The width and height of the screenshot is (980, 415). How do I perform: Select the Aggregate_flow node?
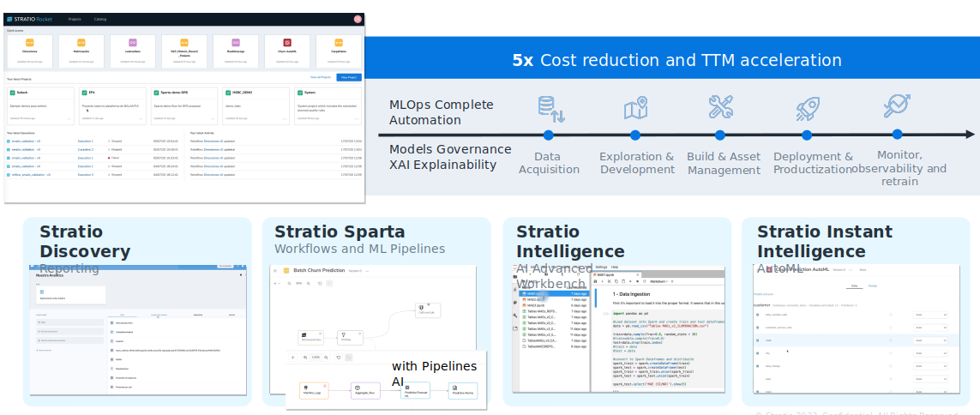coord(365,391)
